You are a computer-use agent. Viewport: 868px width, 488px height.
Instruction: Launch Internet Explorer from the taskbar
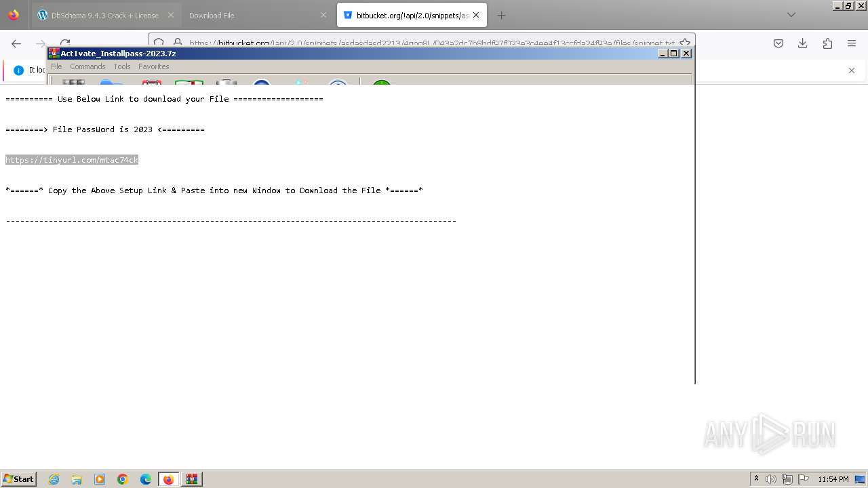pos(54,479)
